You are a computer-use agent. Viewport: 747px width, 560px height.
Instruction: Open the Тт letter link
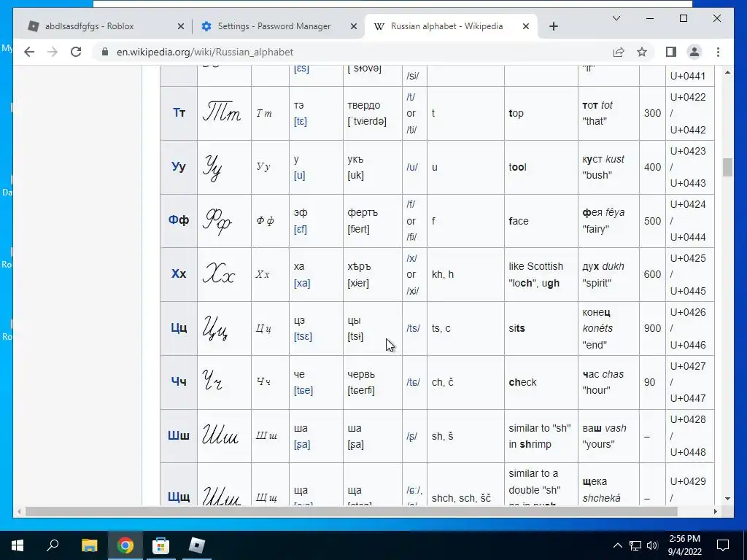[x=179, y=113]
